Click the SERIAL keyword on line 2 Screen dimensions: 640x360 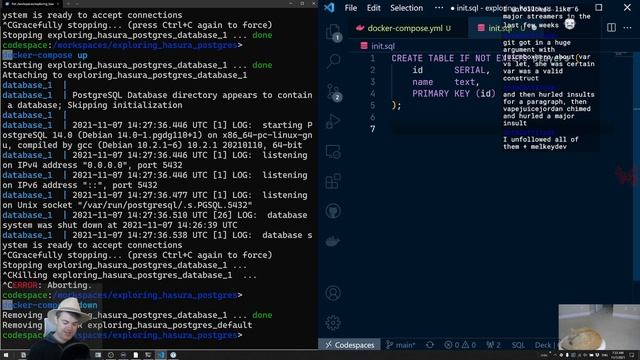click(469, 70)
